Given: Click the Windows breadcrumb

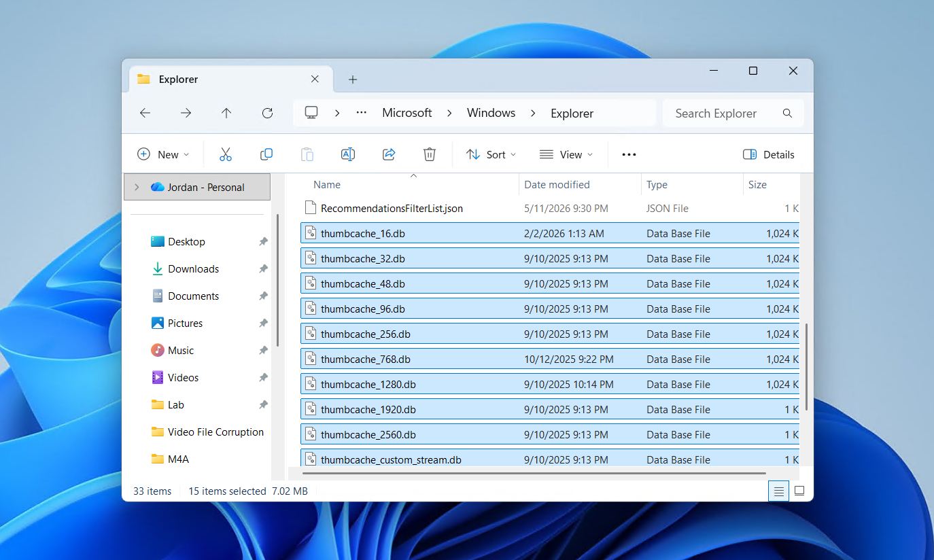Looking at the screenshot, I should click(491, 113).
